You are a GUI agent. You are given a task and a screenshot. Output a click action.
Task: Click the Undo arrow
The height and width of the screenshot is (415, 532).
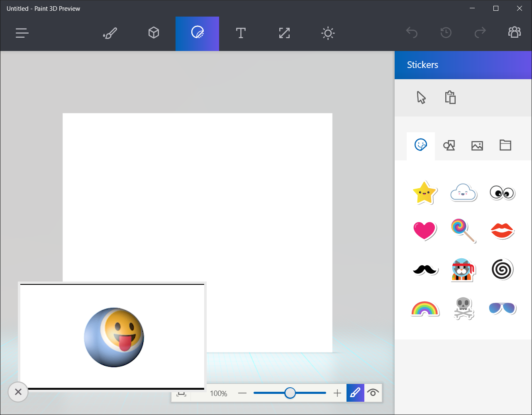click(x=412, y=33)
